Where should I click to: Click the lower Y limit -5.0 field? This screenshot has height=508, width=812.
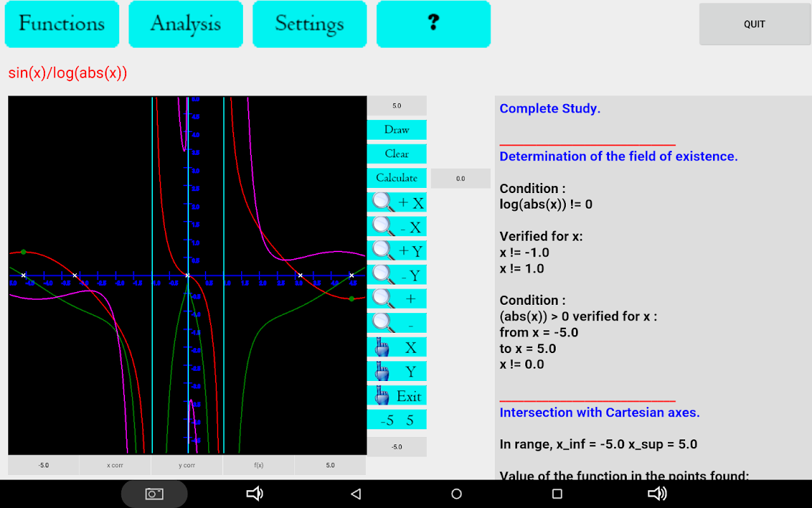396,446
